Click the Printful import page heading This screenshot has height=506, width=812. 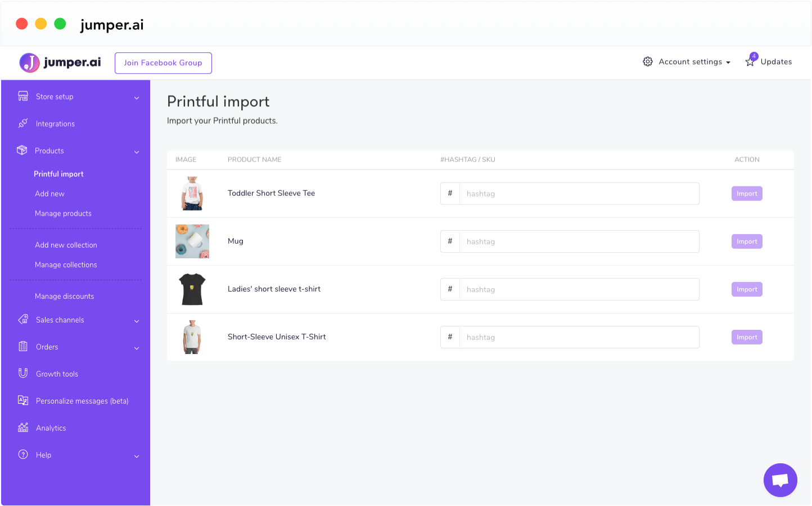[218, 102]
